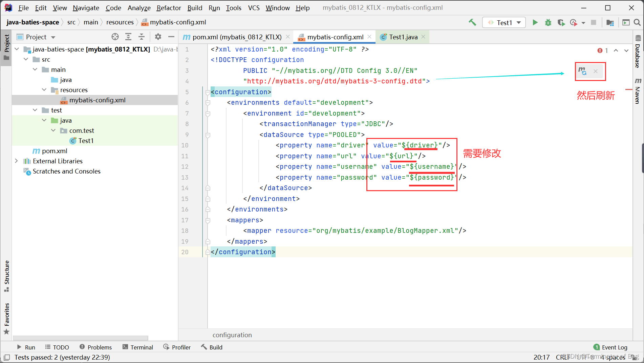This screenshot has height=363, width=644.
Task: Close the Test1.java editor tab
Action: (x=423, y=37)
